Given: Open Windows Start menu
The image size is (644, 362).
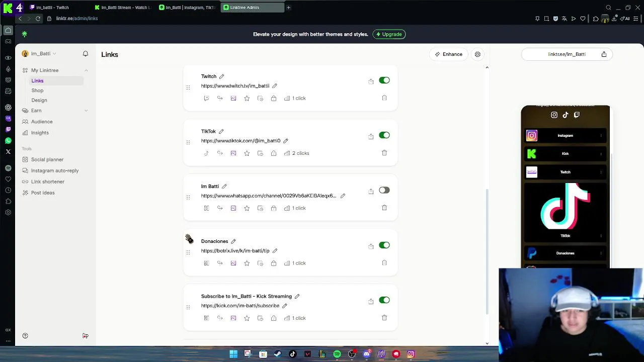Looking at the screenshot, I should tap(233, 354).
